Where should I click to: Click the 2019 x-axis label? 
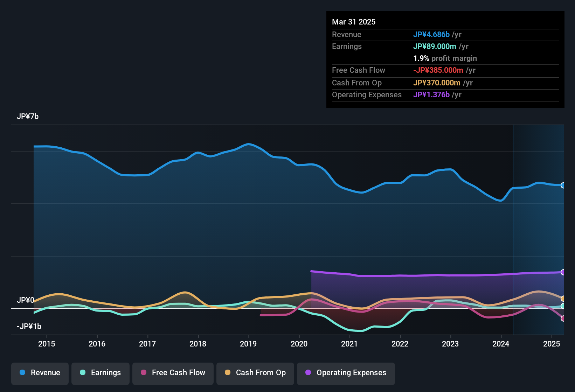(x=248, y=344)
